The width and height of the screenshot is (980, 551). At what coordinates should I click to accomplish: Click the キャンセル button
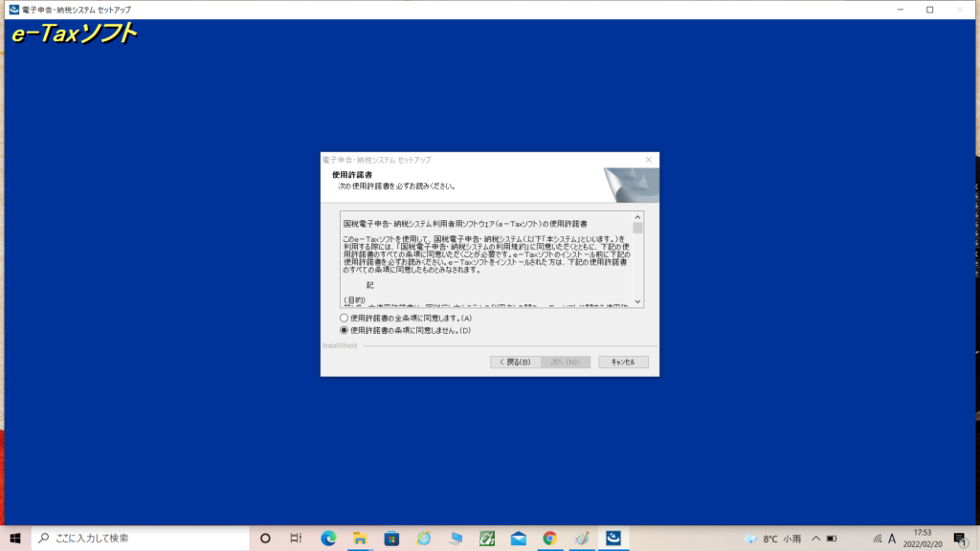click(623, 363)
